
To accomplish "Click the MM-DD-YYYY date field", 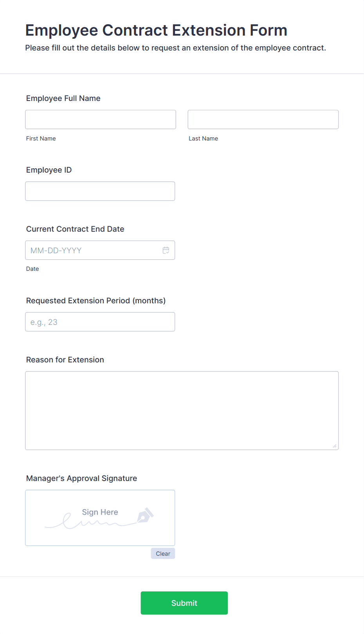I will [x=100, y=250].
